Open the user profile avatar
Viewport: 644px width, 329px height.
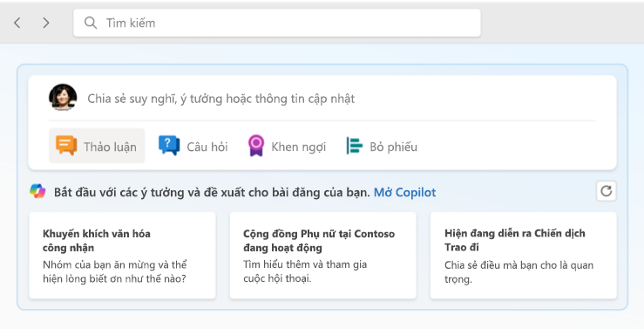coord(63,98)
